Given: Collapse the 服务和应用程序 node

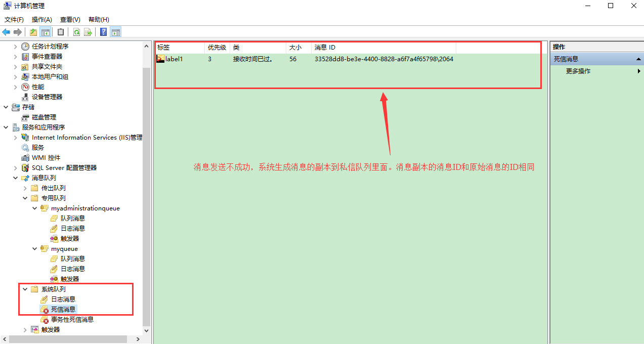Looking at the screenshot, I should pyautogui.click(x=6, y=127).
